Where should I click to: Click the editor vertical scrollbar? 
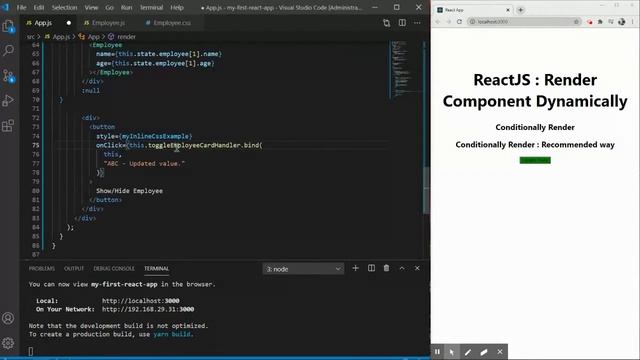427,190
